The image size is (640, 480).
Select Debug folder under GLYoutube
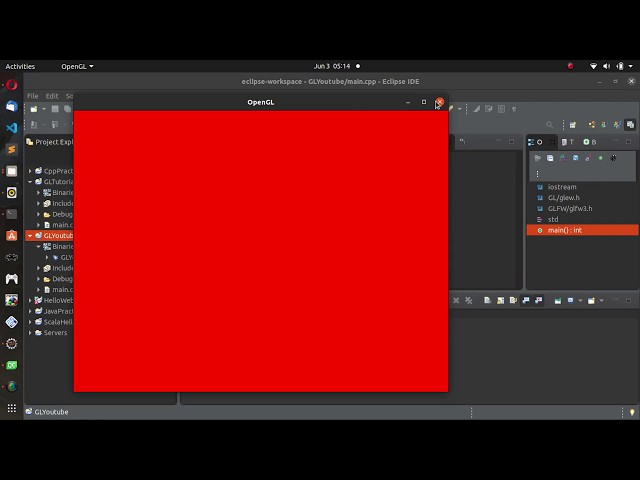click(58, 279)
